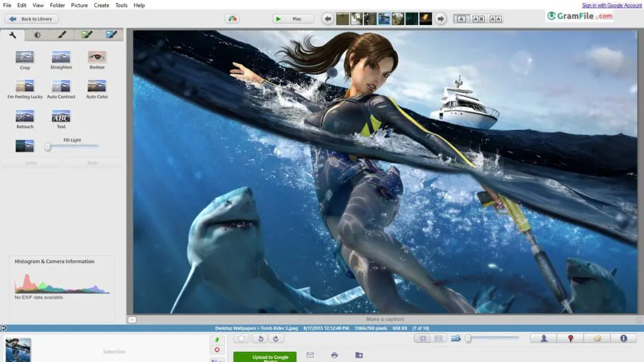This screenshot has width=644, height=362.
Task: Select the Straighten tool
Action: coord(61,60)
